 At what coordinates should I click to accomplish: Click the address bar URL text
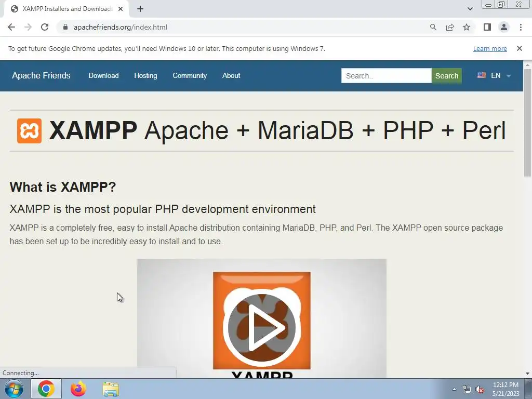tap(121, 27)
